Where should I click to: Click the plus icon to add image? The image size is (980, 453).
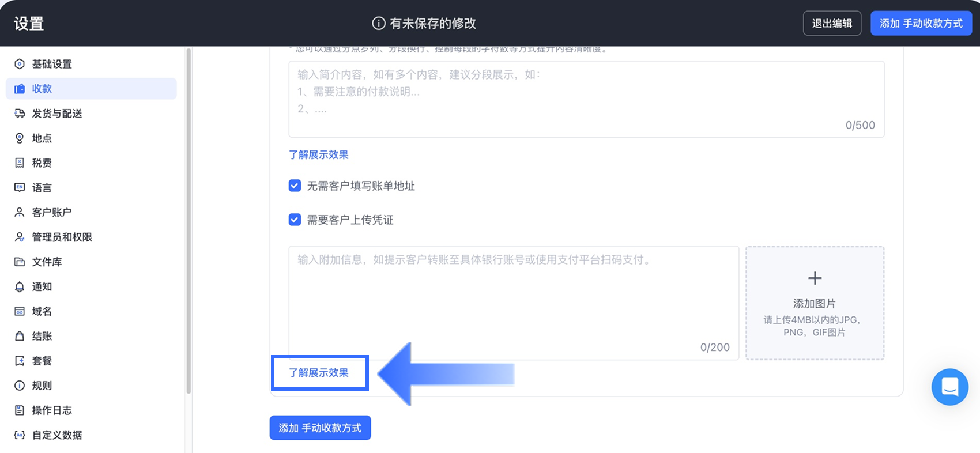pyautogui.click(x=815, y=278)
